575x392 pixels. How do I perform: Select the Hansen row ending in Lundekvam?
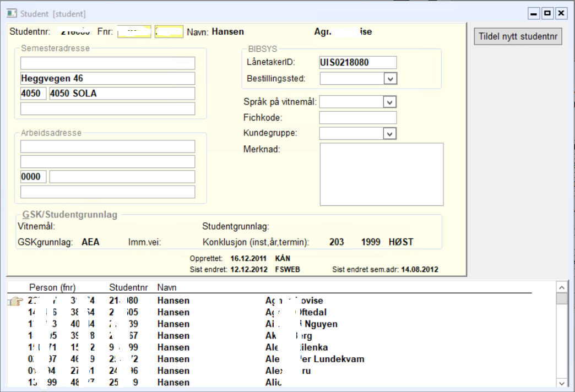coord(269,359)
